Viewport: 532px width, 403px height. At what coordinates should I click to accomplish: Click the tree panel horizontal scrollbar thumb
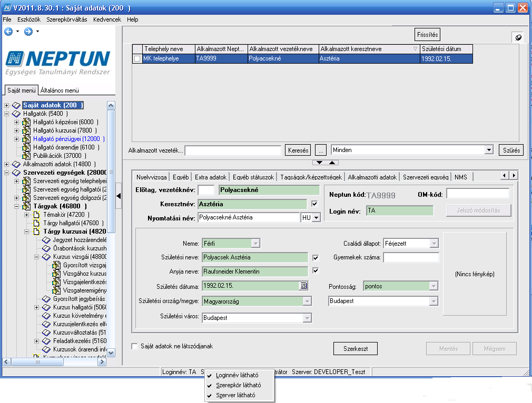coord(37,362)
